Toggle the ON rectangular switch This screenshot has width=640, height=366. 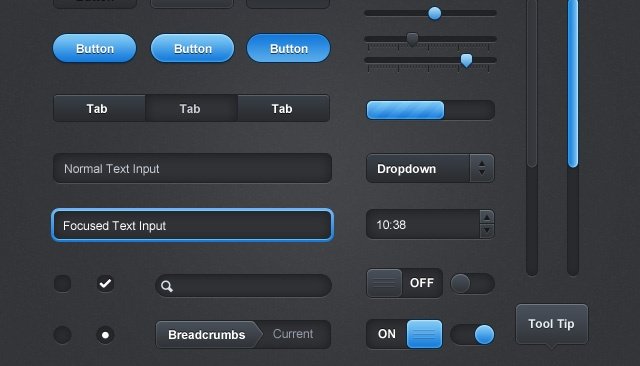tap(404, 334)
